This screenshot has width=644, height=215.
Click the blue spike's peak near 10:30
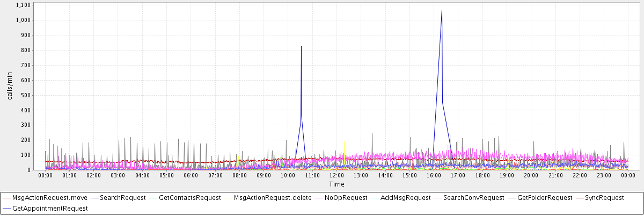(x=301, y=47)
